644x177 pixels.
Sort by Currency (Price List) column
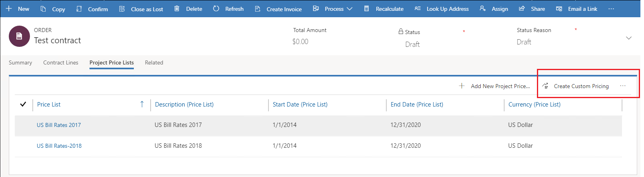[x=534, y=104]
